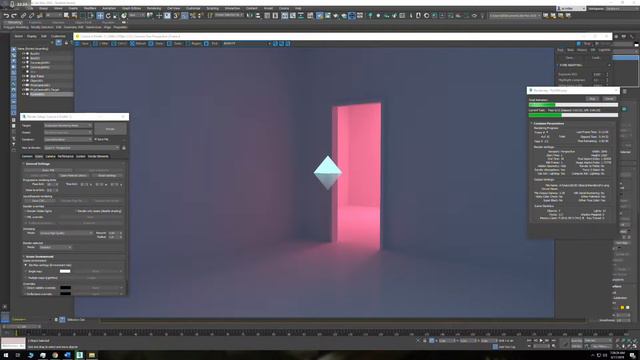Click Refresh in Corona frame buffer toolbar

[138, 43]
